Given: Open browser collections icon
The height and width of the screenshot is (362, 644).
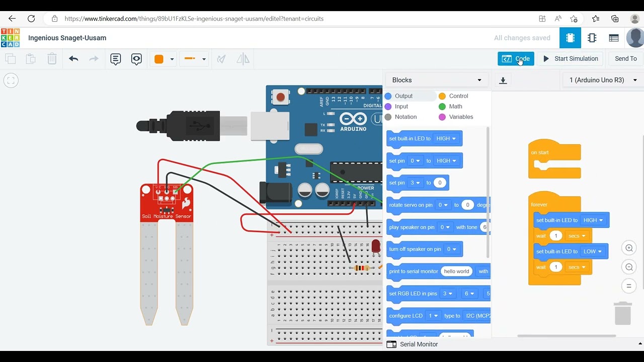Looking at the screenshot, I should click(x=615, y=19).
